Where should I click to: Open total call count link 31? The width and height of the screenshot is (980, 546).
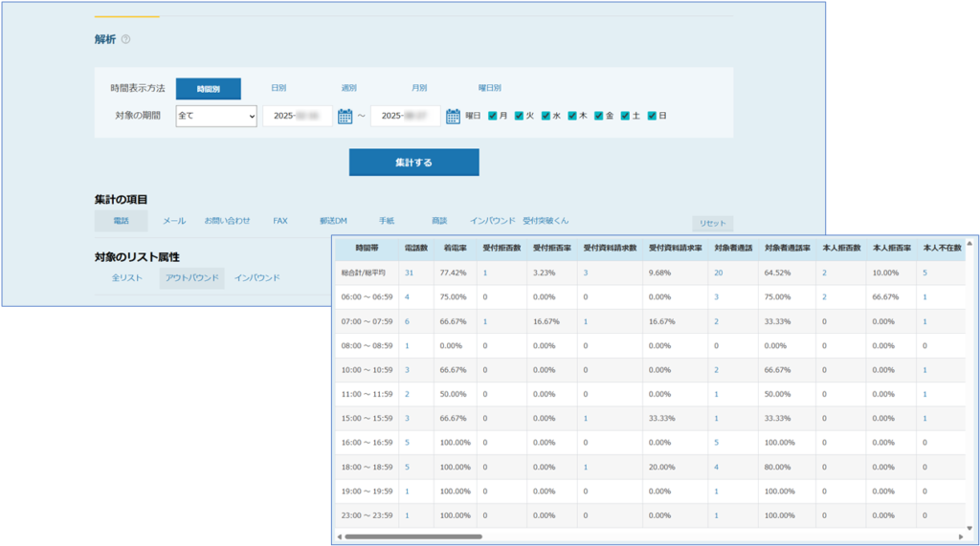click(x=409, y=273)
